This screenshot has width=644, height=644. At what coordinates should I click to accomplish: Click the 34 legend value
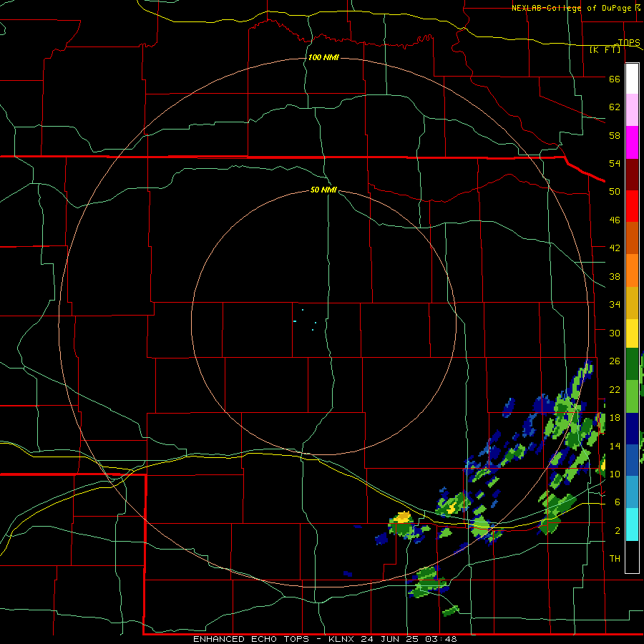tap(615, 305)
